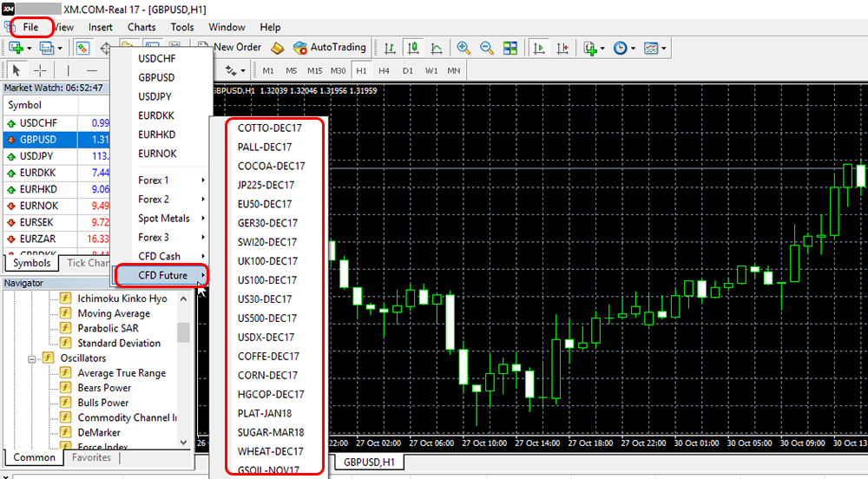Expand the Indicators dropdown arrow
868x479 pixels.
pos(602,49)
